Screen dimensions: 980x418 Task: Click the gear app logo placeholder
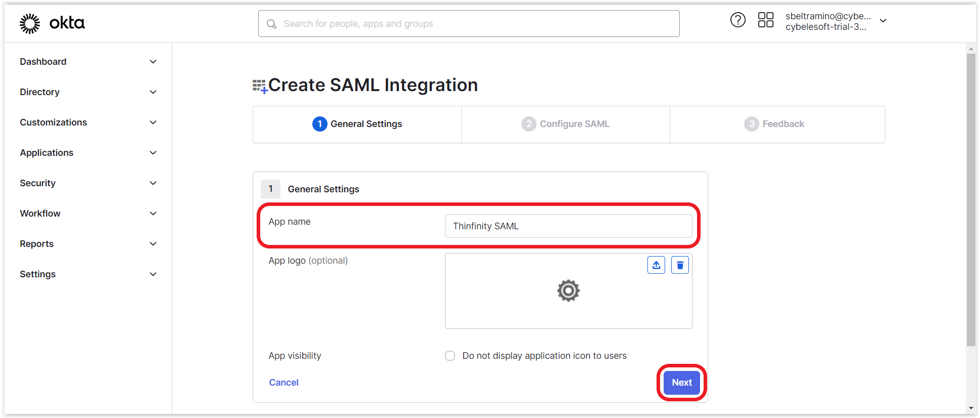(568, 290)
